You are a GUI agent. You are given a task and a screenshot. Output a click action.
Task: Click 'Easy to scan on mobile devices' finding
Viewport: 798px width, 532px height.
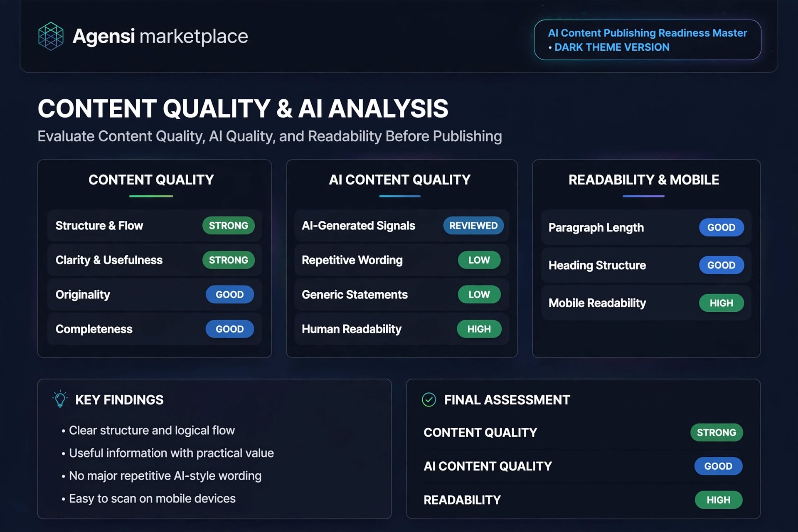click(x=152, y=499)
